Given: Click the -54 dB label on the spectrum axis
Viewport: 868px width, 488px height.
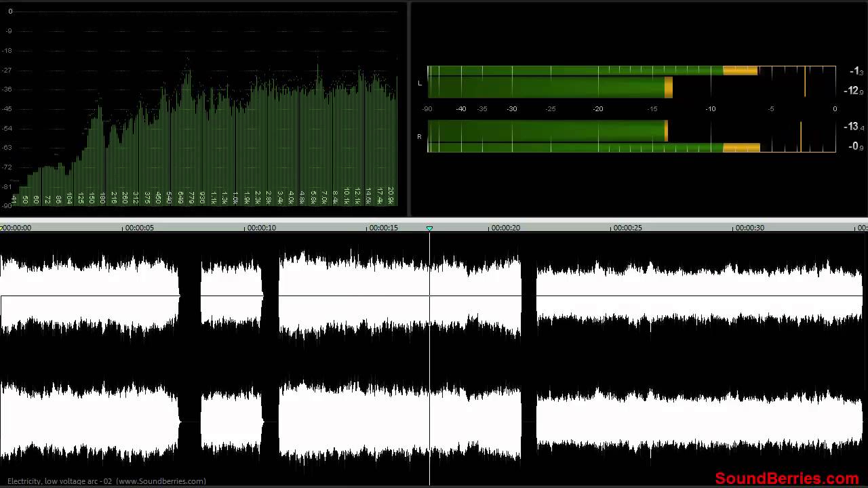Looking at the screenshot, I should click(8, 128).
